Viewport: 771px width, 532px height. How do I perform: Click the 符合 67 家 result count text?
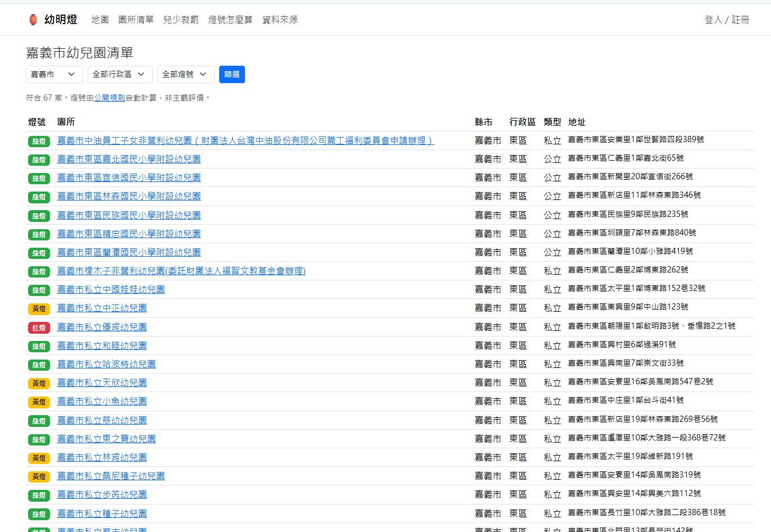(44, 98)
